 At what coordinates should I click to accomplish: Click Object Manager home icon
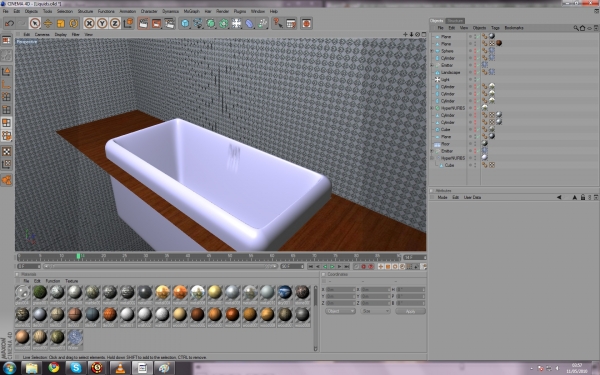point(582,28)
